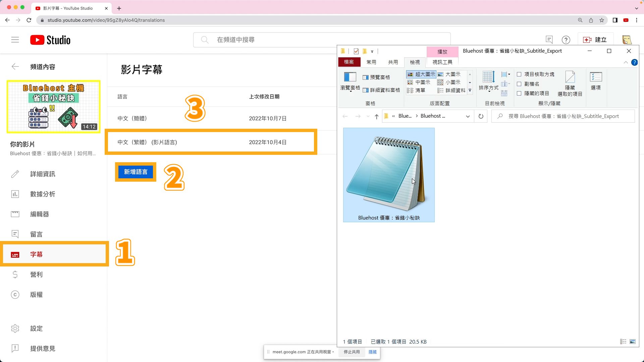This screenshot has width=644, height=362.
Task: Click the Explorer up-one-level arrow
Action: point(377,116)
